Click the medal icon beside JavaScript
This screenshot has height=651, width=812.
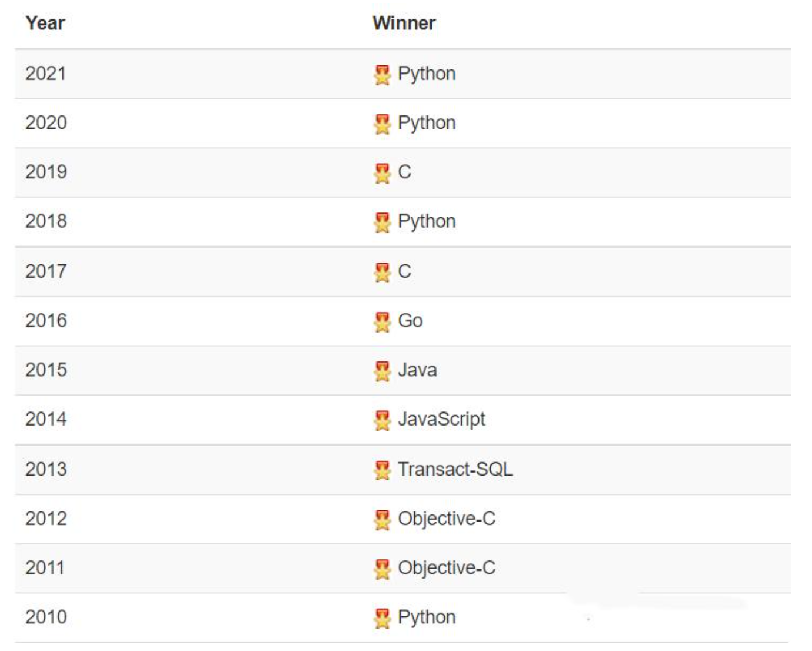pos(382,420)
